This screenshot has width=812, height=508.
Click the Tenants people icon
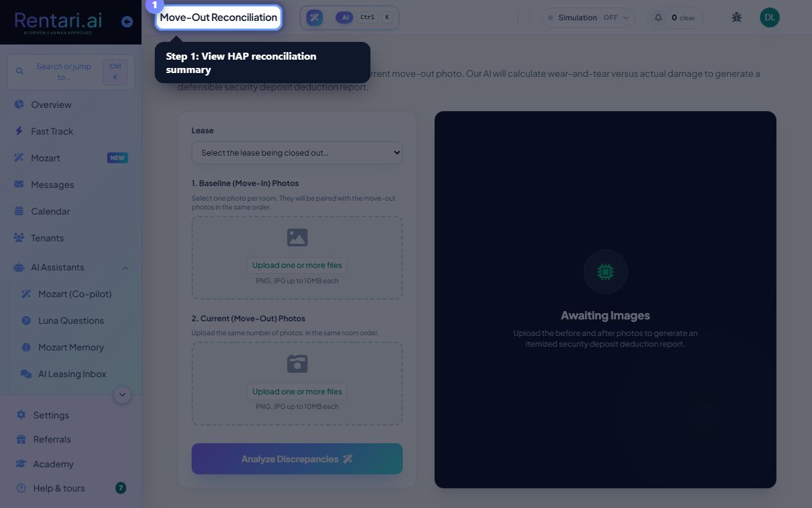click(x=19, y=237)
